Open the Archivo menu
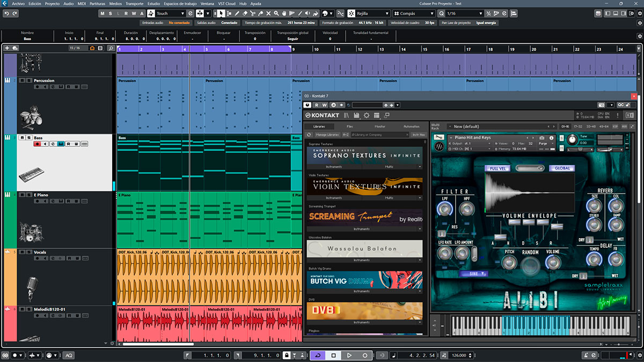644x362 pixels. [18, 3]
